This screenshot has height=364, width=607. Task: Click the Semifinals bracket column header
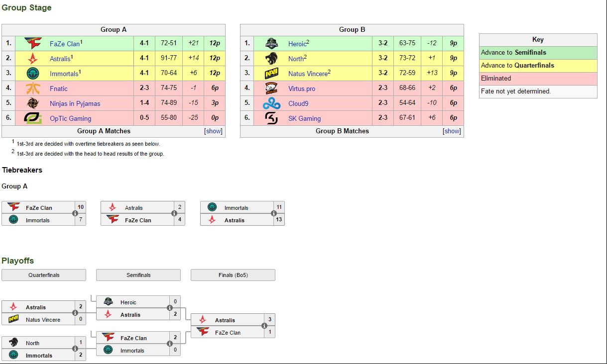pyautogui.click(x=138, y=275)
